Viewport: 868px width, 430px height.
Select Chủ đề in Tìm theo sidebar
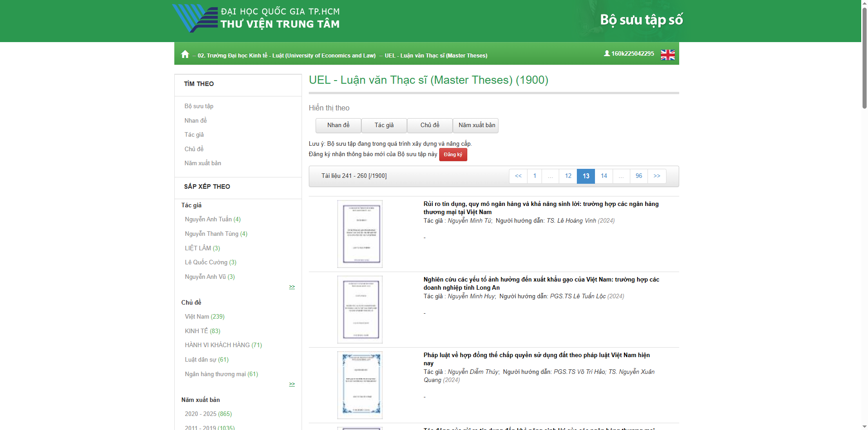tap(194, 149)
